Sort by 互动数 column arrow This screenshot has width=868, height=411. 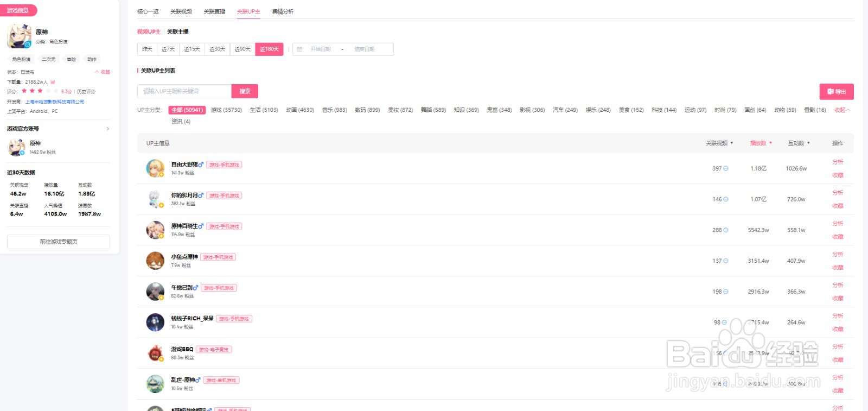(808, 143)
